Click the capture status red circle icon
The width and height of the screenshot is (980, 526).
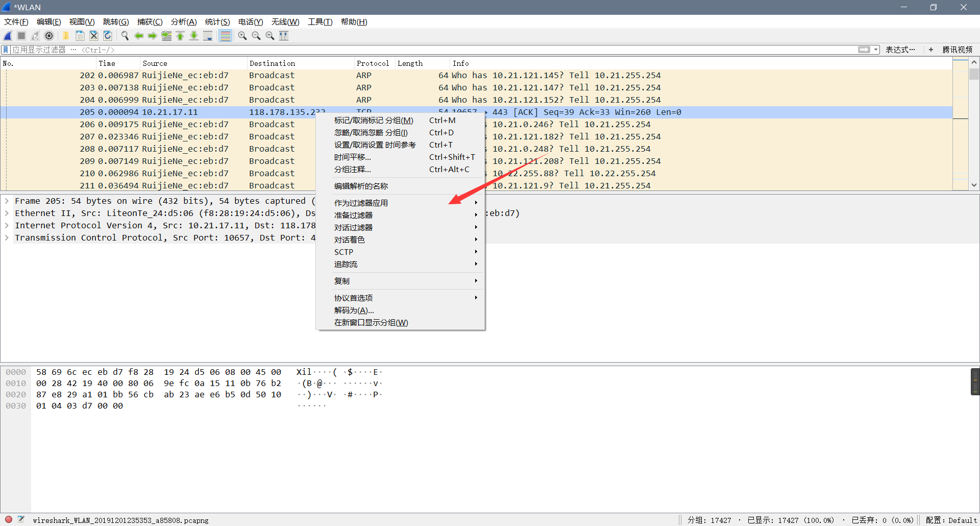(9, 520)
